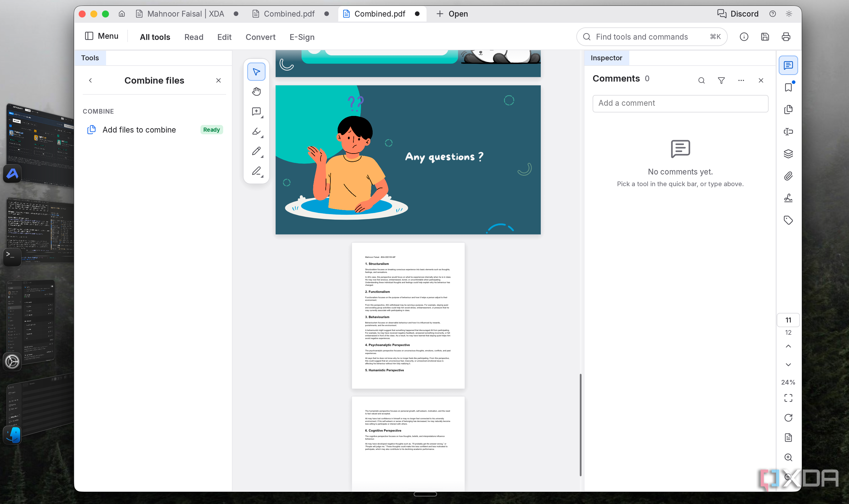Select the underline pen tool
The height and width of the screenshot is (504, 849).
point(256,171)
